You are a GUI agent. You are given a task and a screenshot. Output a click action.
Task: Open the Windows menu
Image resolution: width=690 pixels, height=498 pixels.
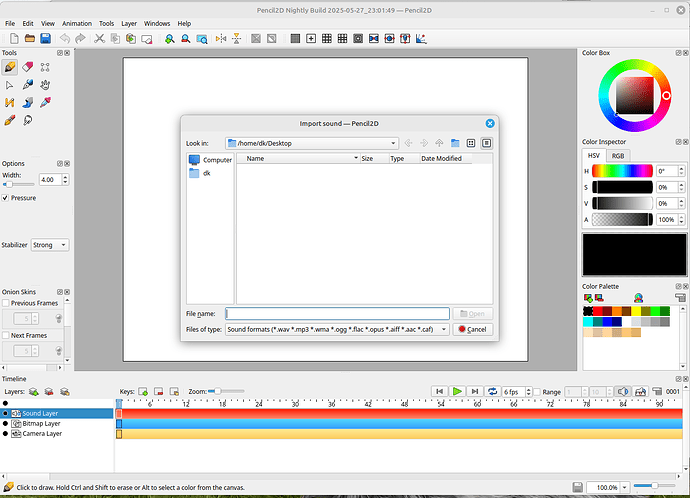coord(157,23)
